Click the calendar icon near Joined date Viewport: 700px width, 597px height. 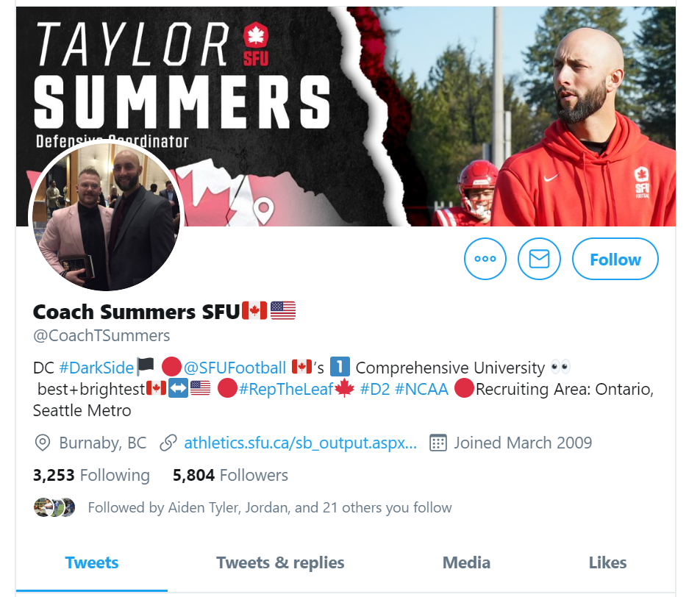click(x=438, y=443)
